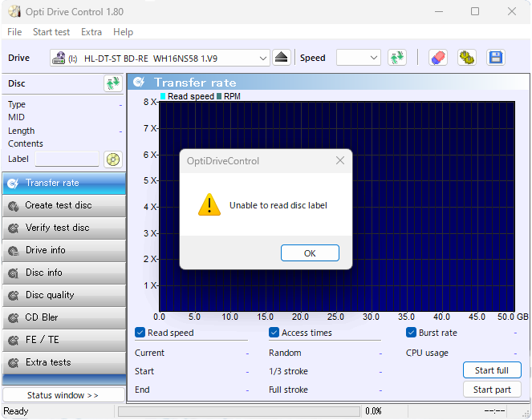This screenshot has width=532, height=420.
Task: Open the Disc info section
Action: point(64,273)
